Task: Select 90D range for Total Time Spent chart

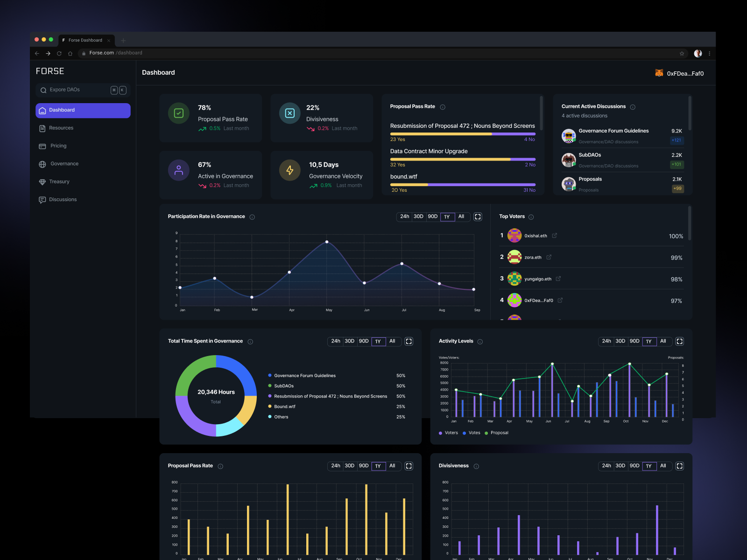Action: 364,341
